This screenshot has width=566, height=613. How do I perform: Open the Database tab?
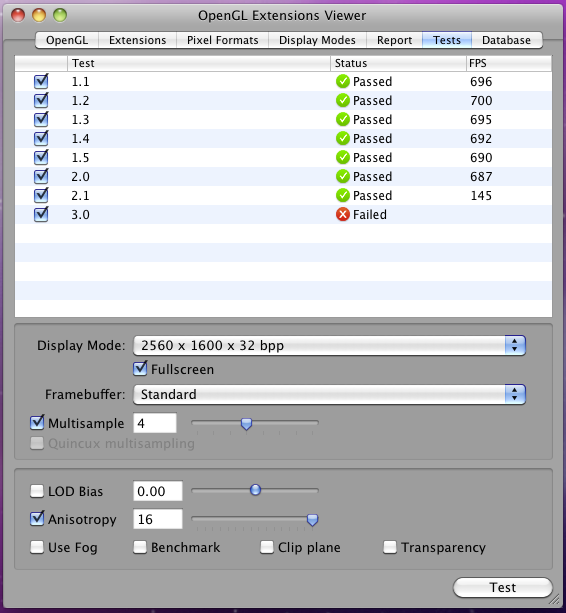507,40
